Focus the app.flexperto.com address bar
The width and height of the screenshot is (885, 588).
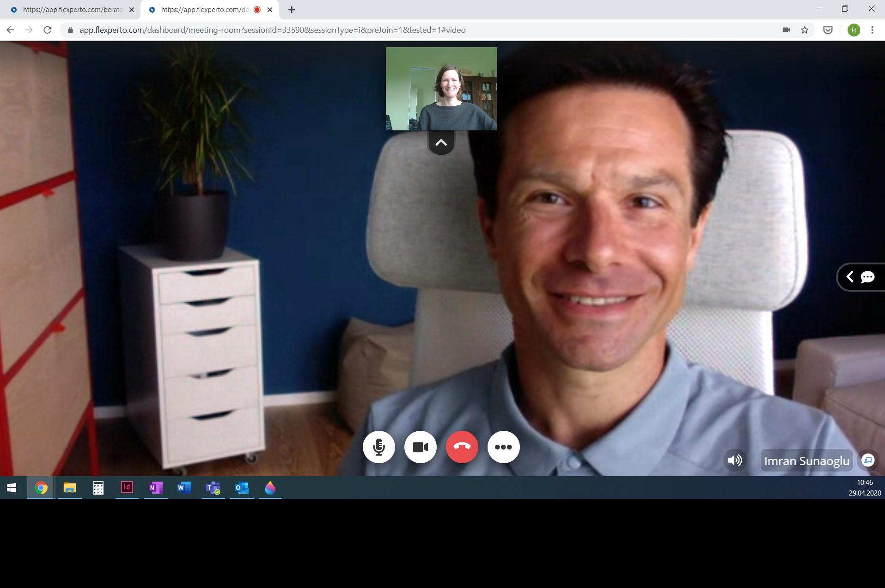coord(273,30)
